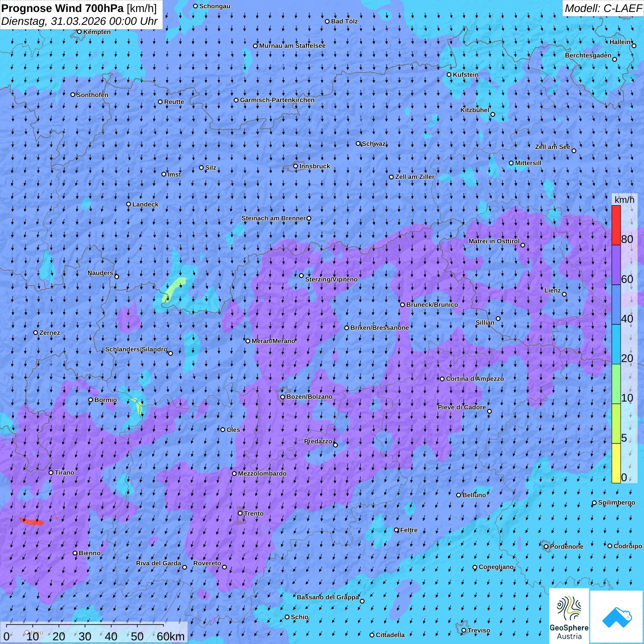Image resolution: width=644 pixels, height=644 pixels.
Task: Click the Bozen/Bolzano city marker
Action: pos(282,397)
